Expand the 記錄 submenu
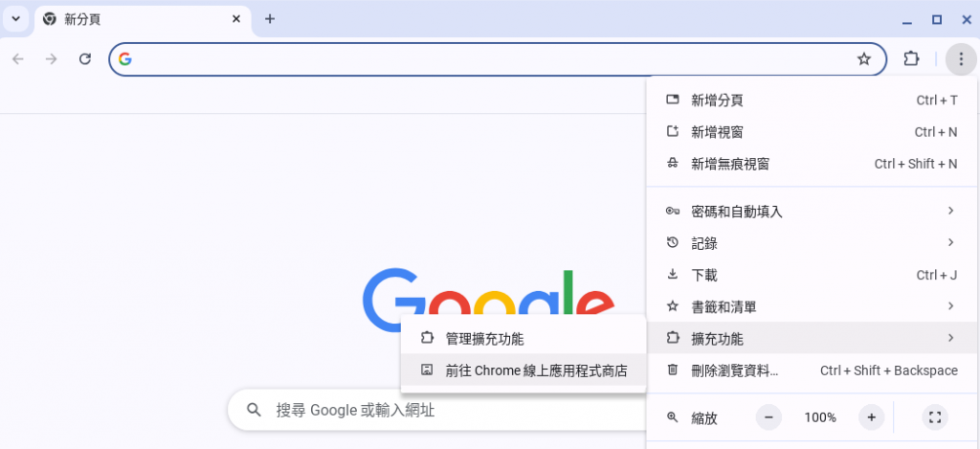The width and height of the screenshot is (980, 449). (812, 243)
